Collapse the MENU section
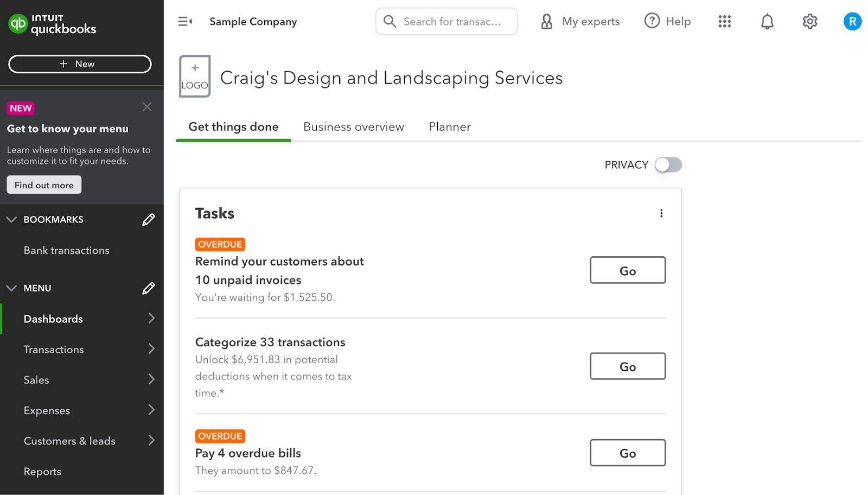Viewport: 868px width, 495px height. coord(11,288)
